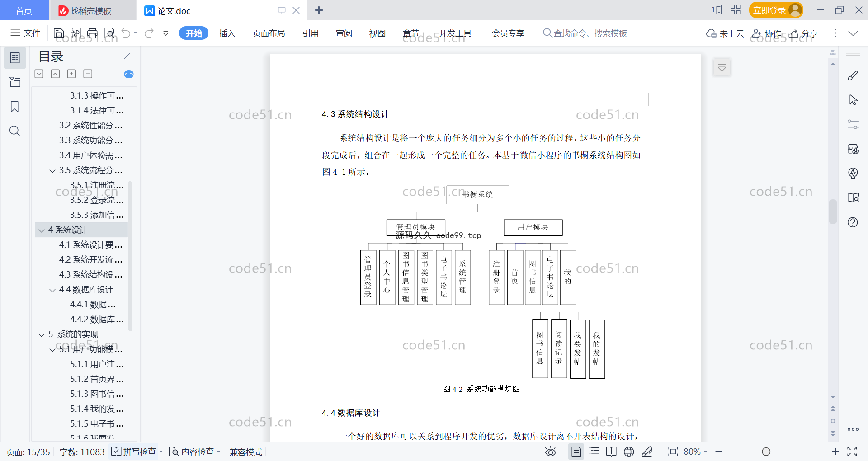Toggle eye protection mode in status bar
This screenshot has width=868, height=461.
click(x=551, y=452)
